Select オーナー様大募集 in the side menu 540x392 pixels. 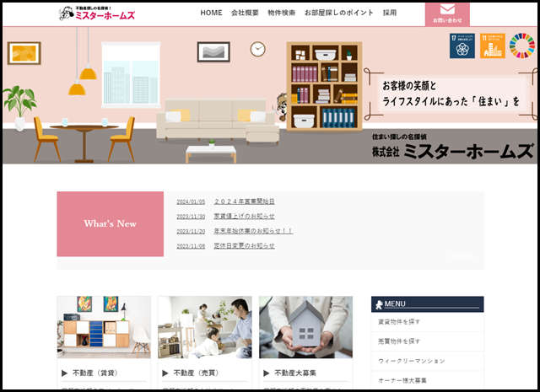[x=428, y=380]
